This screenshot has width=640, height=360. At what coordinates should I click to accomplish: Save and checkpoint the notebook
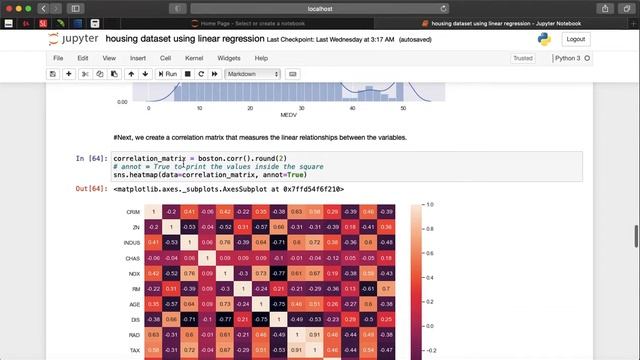(53, 74)
